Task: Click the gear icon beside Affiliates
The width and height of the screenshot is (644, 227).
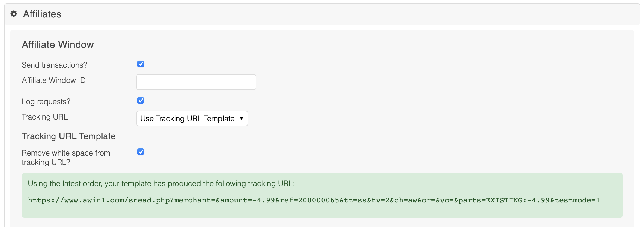Action: point(14,14)
